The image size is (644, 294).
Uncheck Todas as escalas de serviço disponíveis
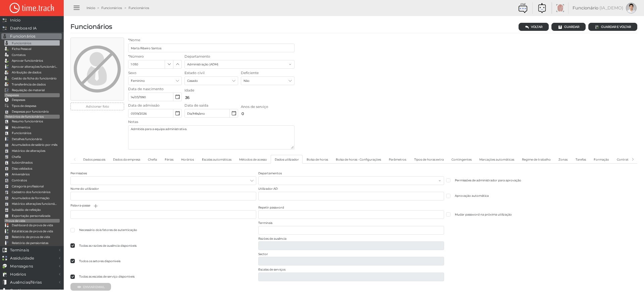72,277
